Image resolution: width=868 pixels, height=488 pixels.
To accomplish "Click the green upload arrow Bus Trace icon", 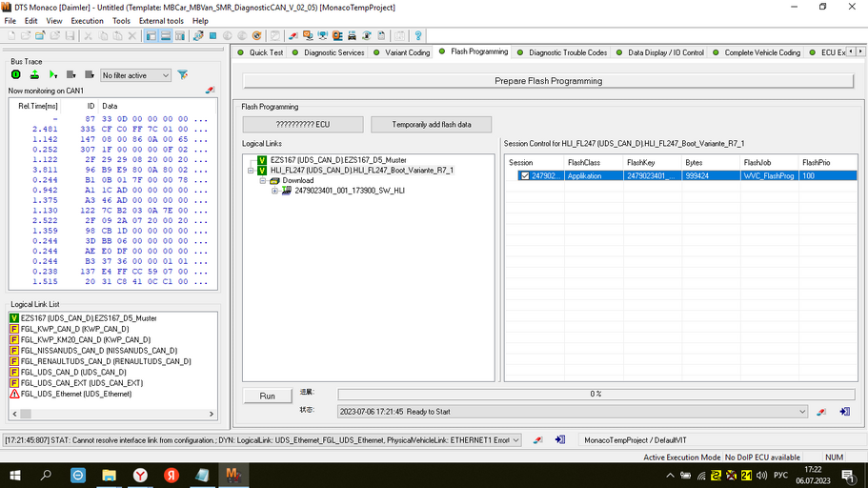I will (x=34, y=74).
